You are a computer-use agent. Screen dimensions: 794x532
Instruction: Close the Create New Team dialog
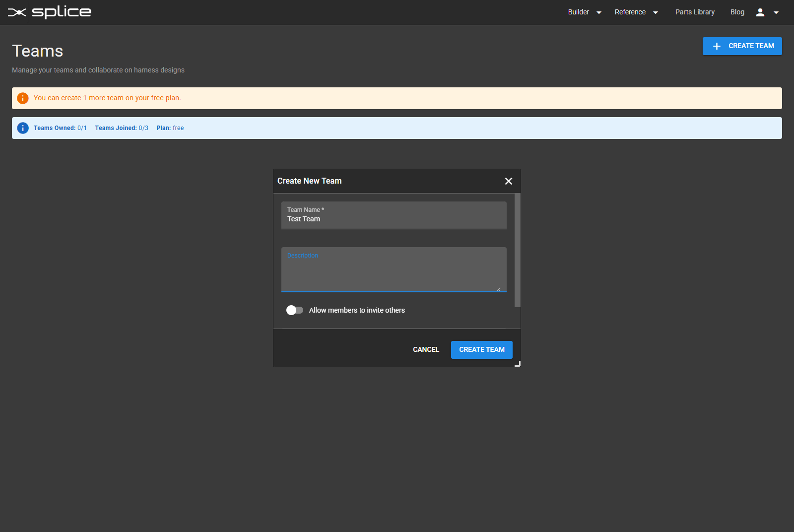(x=508, y=181)
